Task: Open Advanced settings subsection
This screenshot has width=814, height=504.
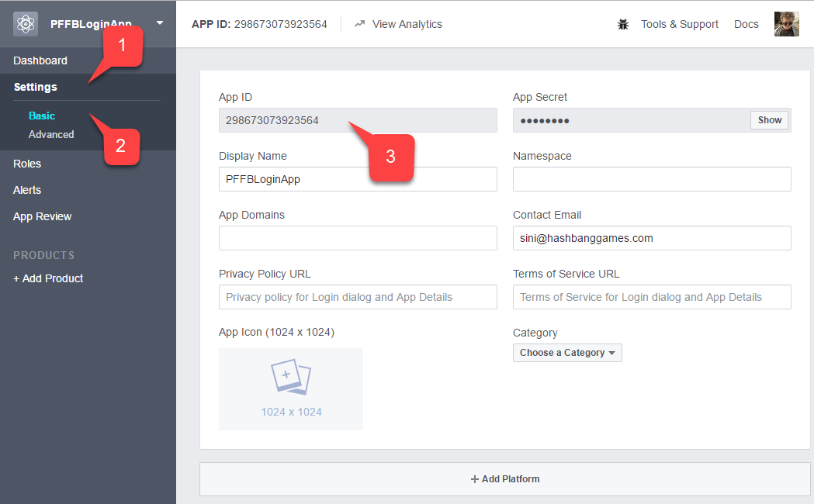Action: pos(51,134)
